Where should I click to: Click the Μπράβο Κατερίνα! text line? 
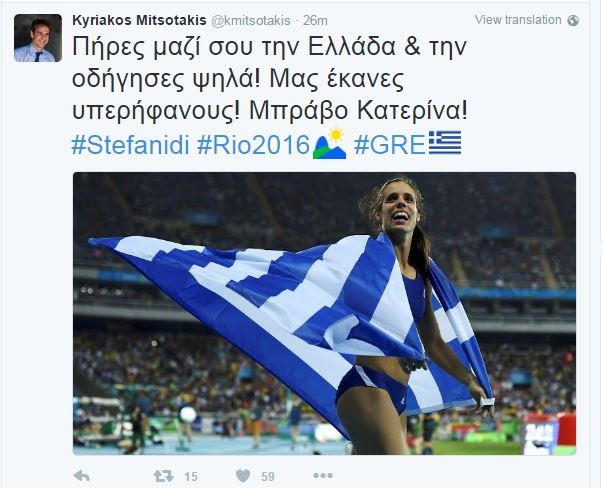(358, 111)
